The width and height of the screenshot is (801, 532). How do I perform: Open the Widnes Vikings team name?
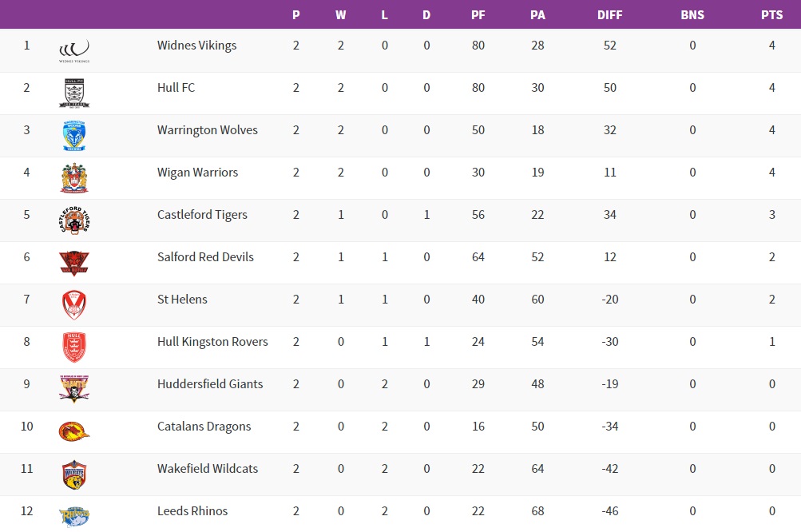tap(196, 46)
